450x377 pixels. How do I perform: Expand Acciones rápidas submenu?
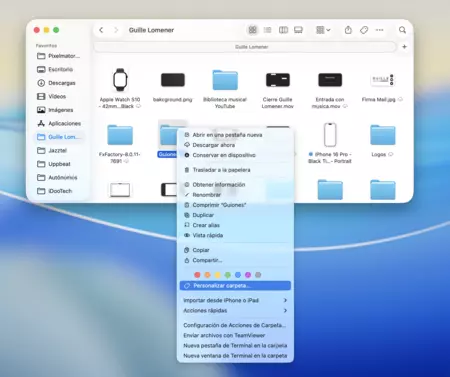coord(235,310)
